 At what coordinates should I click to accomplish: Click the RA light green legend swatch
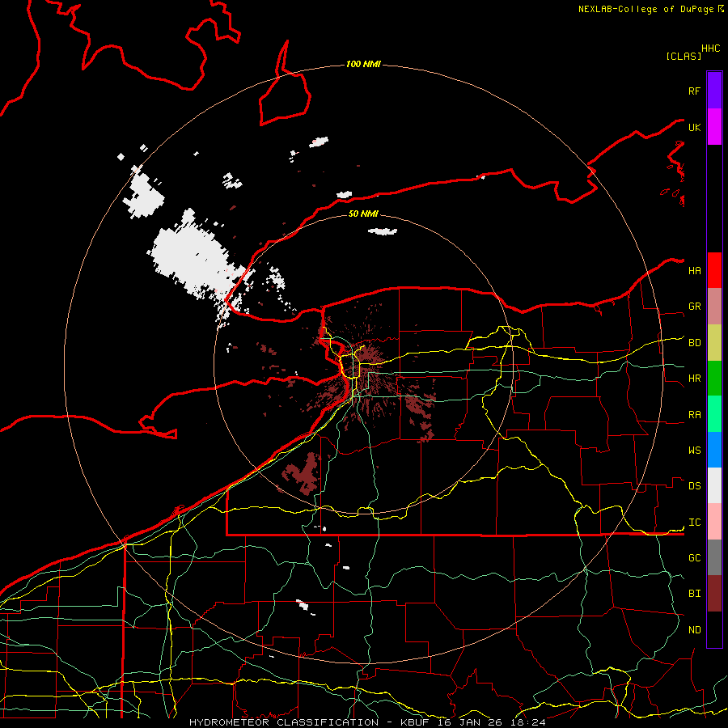(714, 414)
